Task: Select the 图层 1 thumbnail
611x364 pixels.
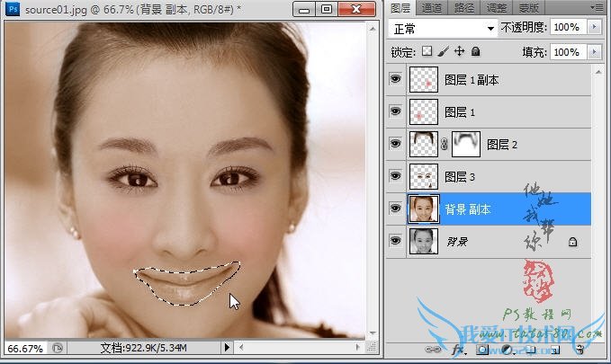Action: pyautogui.click(x=424, y=111)
